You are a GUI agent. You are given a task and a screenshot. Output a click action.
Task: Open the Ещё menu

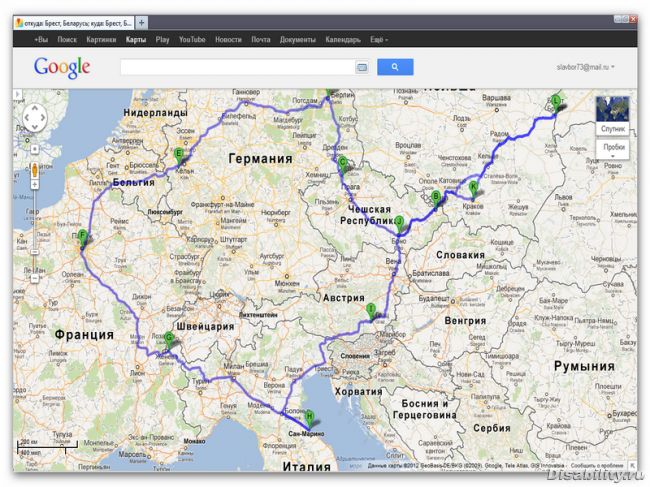click(x=379, y=40)
